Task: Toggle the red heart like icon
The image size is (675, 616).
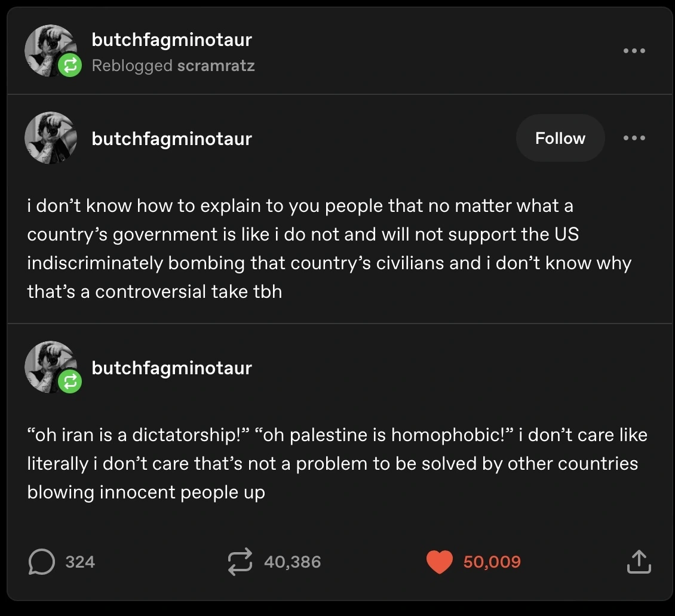Action: [x=439, y=562]
